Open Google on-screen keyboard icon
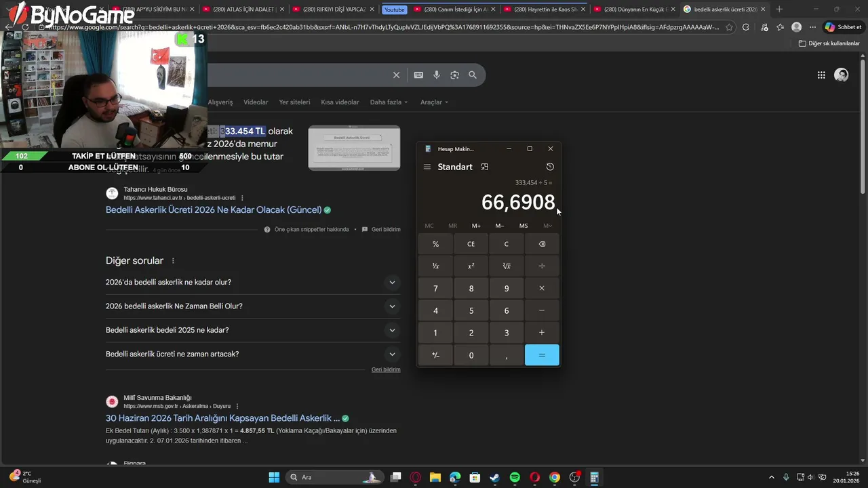 click(x=418, y=75)
